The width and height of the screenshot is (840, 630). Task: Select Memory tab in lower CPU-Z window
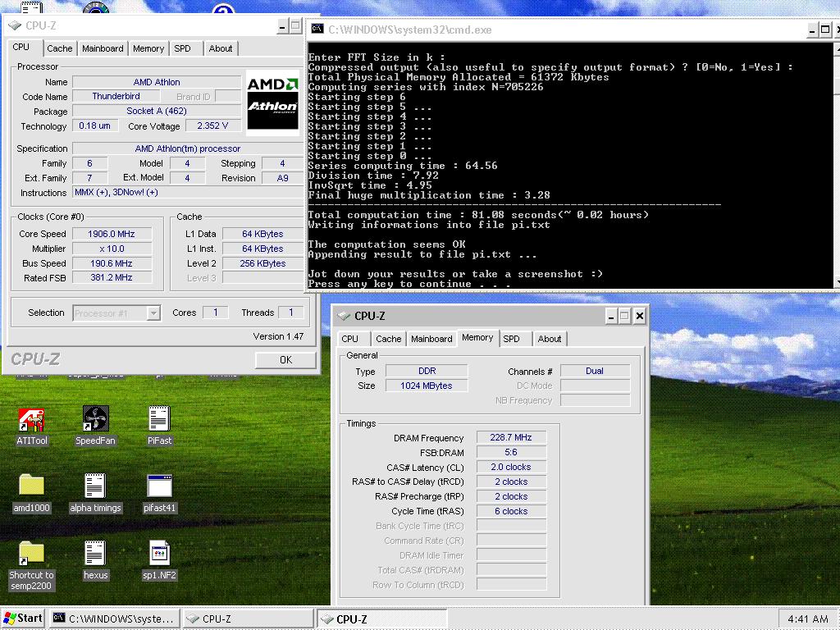coord(477,337)
